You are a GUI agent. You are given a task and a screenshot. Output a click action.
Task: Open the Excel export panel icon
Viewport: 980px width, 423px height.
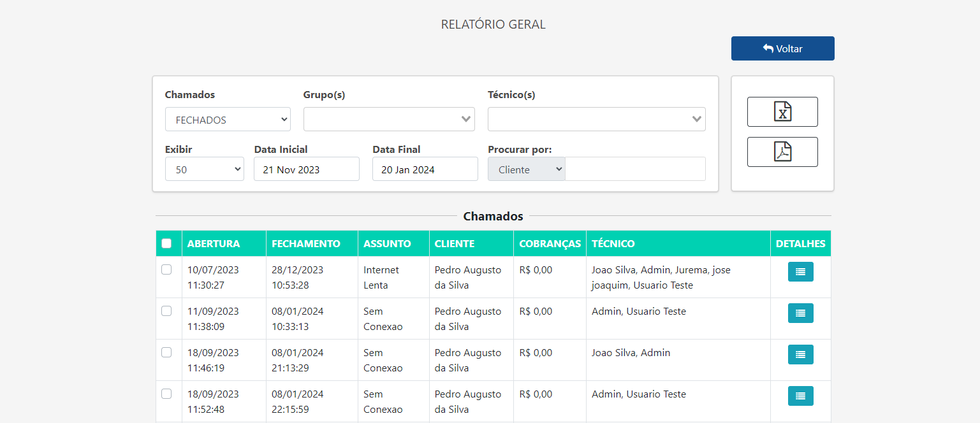click(782, 111)
